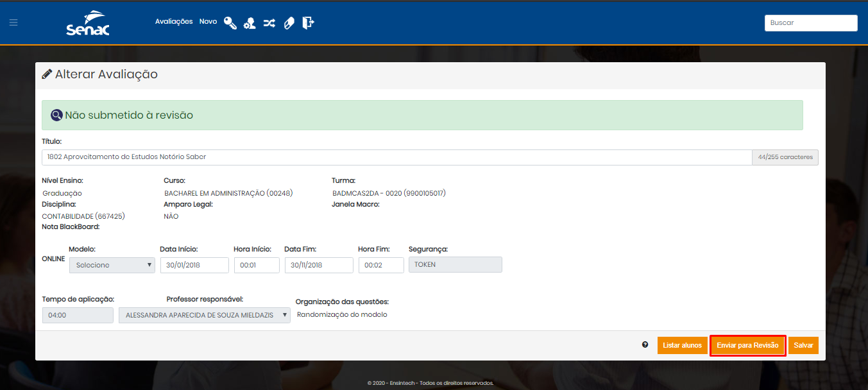868x390 pixels.
Task: Click the Data Fim field
Action: tap(319, 265)
